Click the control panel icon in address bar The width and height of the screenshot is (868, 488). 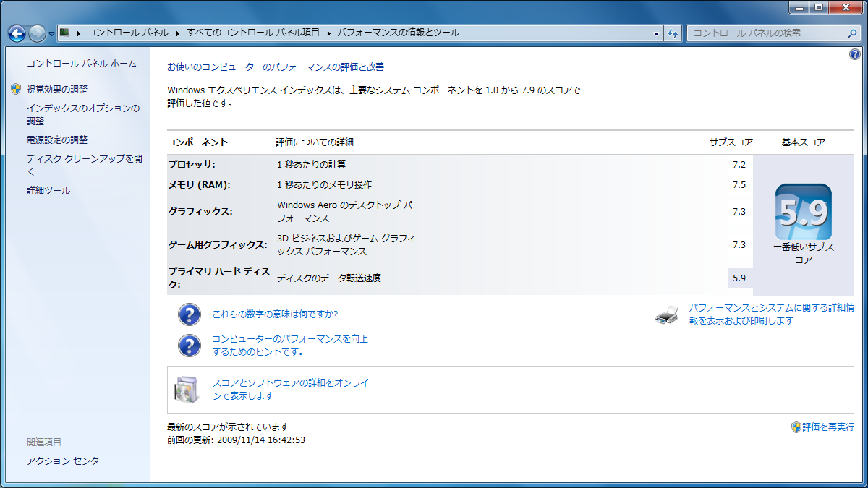pyautogui.click(x=64, y=33)
